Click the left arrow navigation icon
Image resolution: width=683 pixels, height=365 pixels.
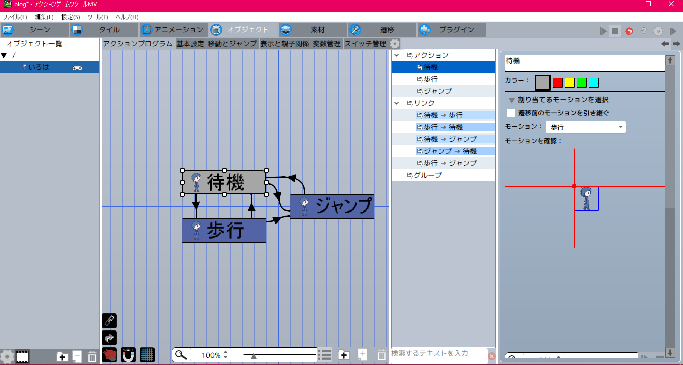[665, 44]
